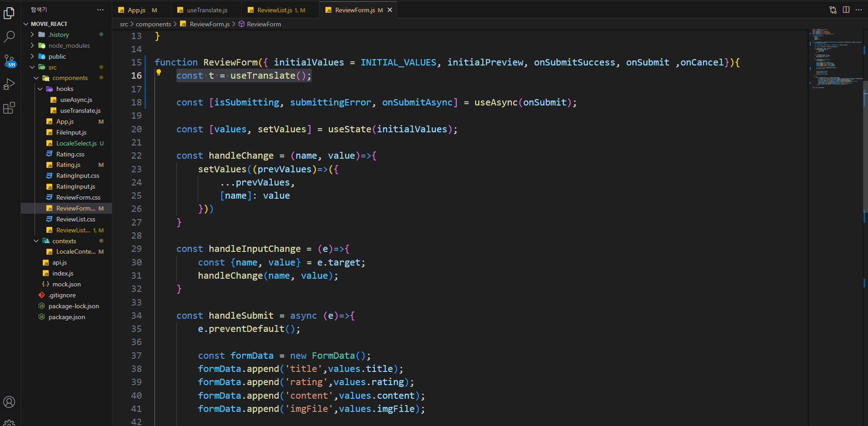Open the Manage gear icon
Screen dimensions: 868x426
9,423
